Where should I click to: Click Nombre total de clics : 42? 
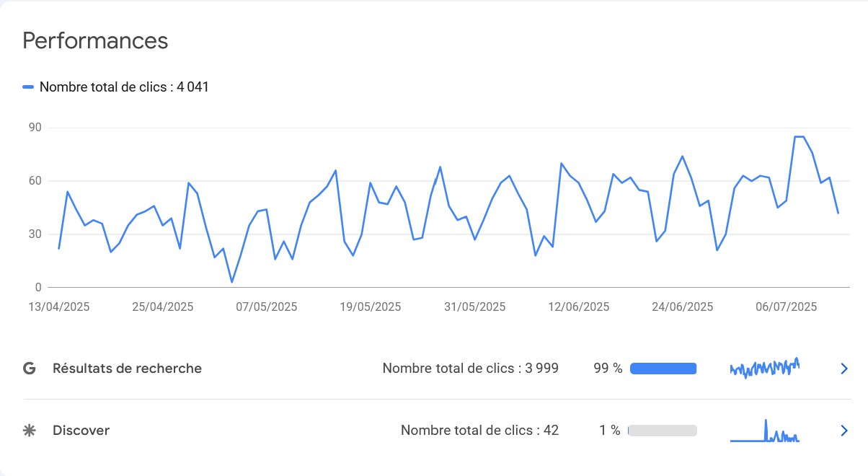[479, 431]
